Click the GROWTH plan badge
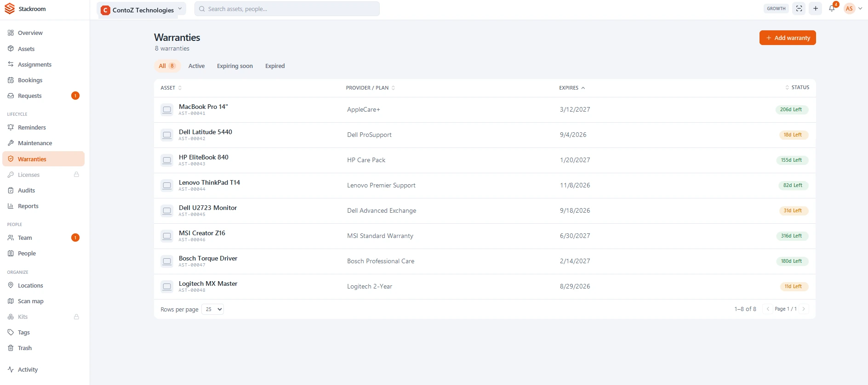The height and width of the screenshot is (385, 868). click(x=776, y=8)
